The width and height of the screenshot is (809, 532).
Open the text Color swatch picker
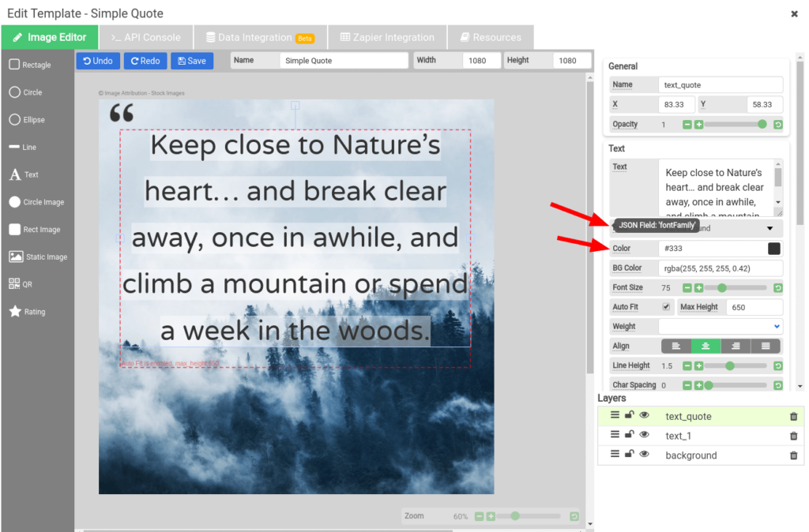[x=774, y=249]
